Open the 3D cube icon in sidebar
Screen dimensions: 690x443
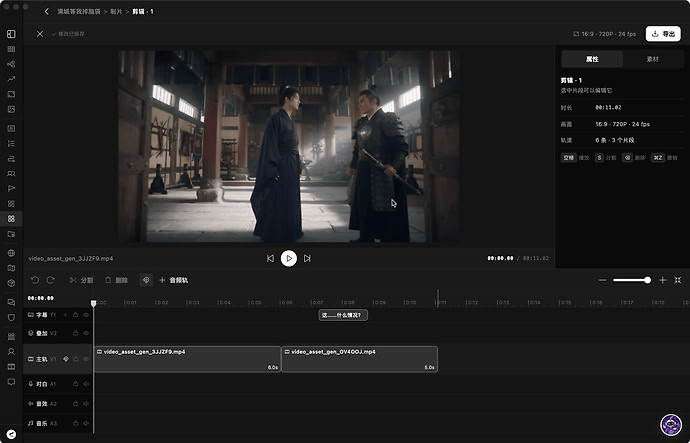[11, 283]
